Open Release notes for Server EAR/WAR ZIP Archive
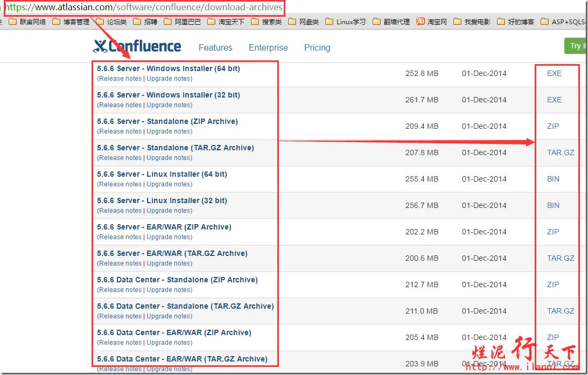 point(120,237)
